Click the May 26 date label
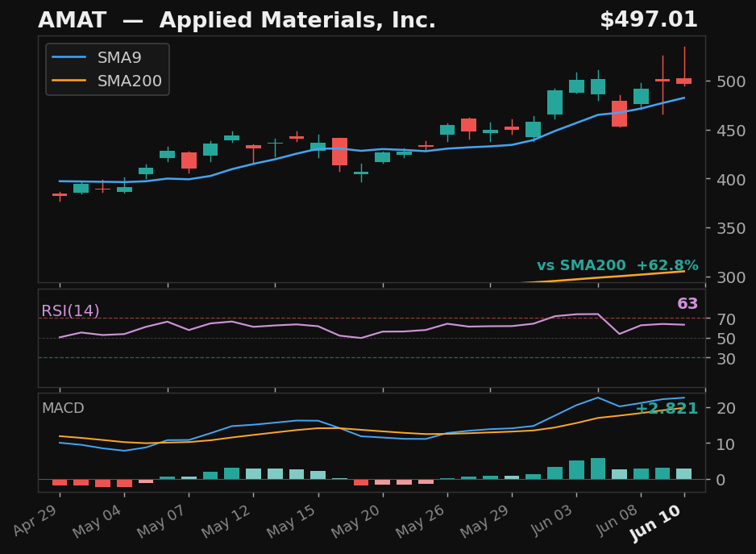This screenshot has width=756, height=554. [x=422, y=522]
